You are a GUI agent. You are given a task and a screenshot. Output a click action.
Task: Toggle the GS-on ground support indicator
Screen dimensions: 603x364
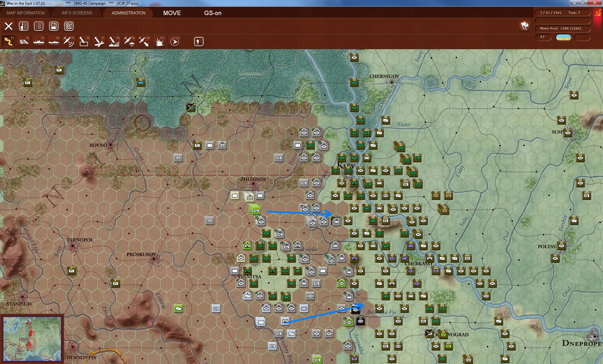tap(213, 13)
